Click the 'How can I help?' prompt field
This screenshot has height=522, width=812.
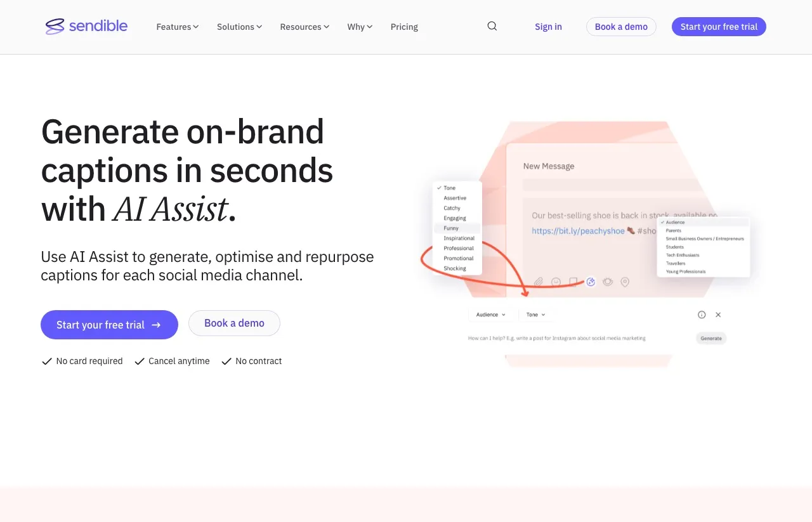pos(556,338)
